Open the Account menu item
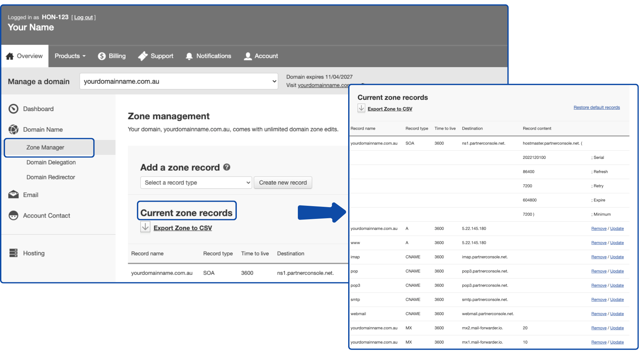The image size is (644, 362). pyautogui.click(x=261, y=56)
